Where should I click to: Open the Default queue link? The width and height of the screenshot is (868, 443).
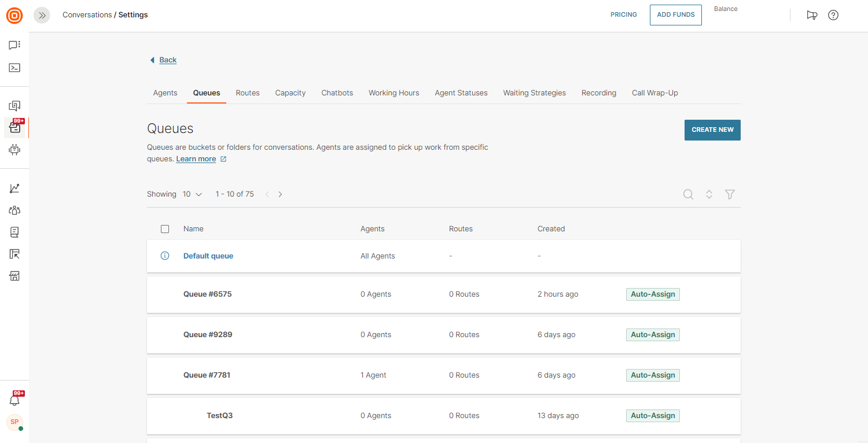(208, 256)
